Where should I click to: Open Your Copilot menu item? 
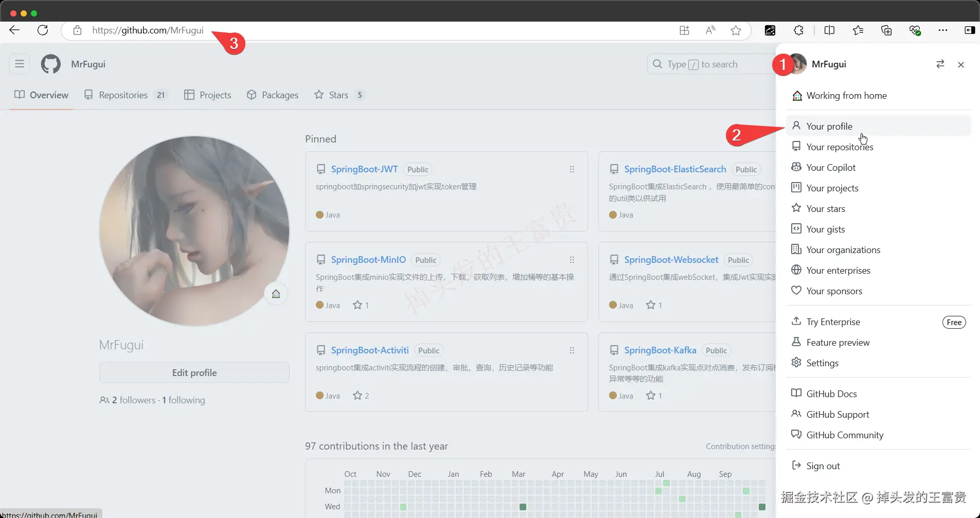point(878,167)
